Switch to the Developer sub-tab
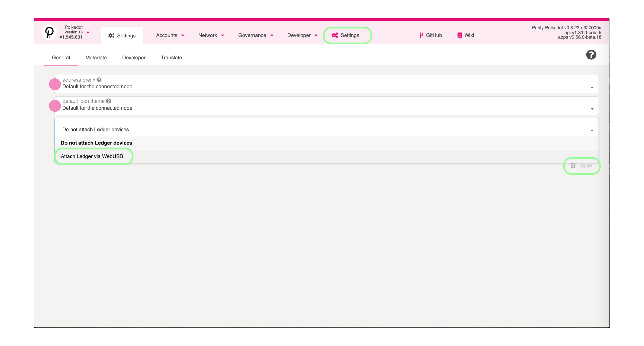Screen dimensions: 644x346 coord(134,58)
